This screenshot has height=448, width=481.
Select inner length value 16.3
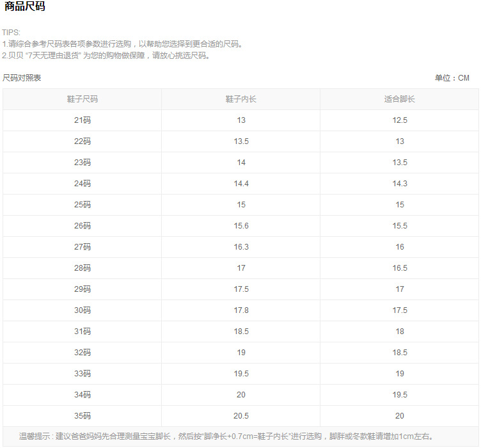tap(241, 246)
